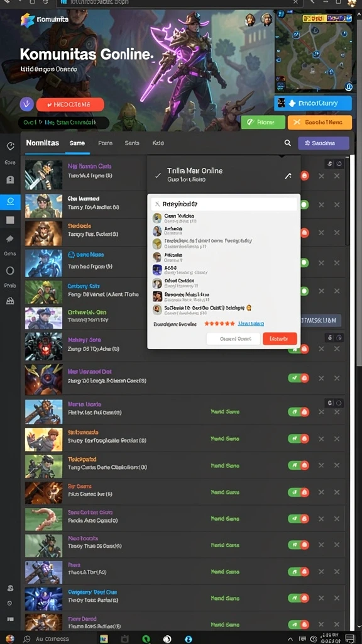Click the checkmark chevron beside Tnlla Mar Online
This screenshot has height=644, width=362.
click(158, 175)
